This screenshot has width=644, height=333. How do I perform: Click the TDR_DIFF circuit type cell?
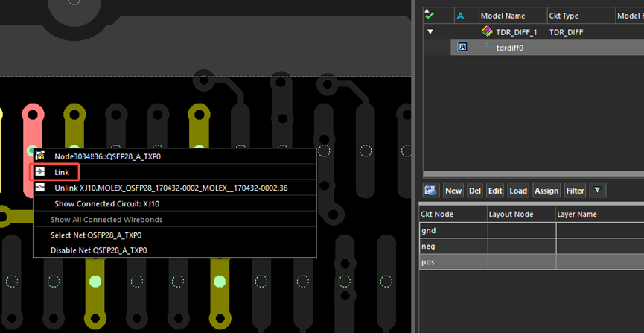pos(566,32)
